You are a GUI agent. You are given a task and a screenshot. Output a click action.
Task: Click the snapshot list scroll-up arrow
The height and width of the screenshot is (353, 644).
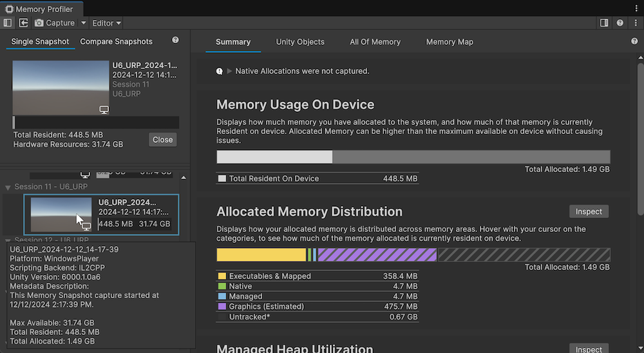click(184, 178)
